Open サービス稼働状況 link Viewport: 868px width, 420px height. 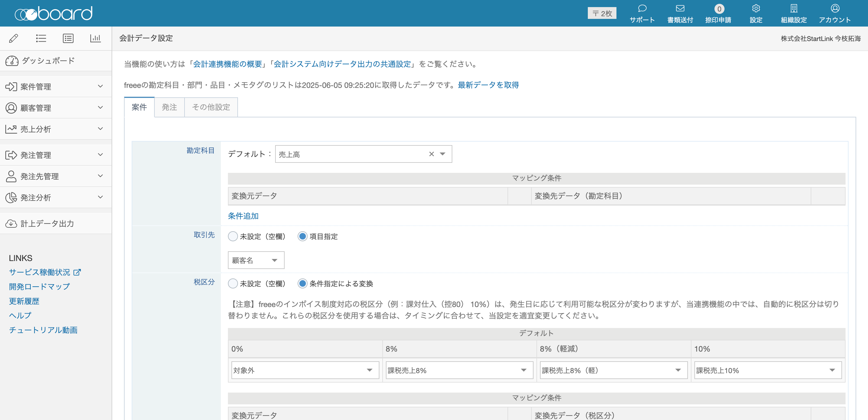coord(40,272)
